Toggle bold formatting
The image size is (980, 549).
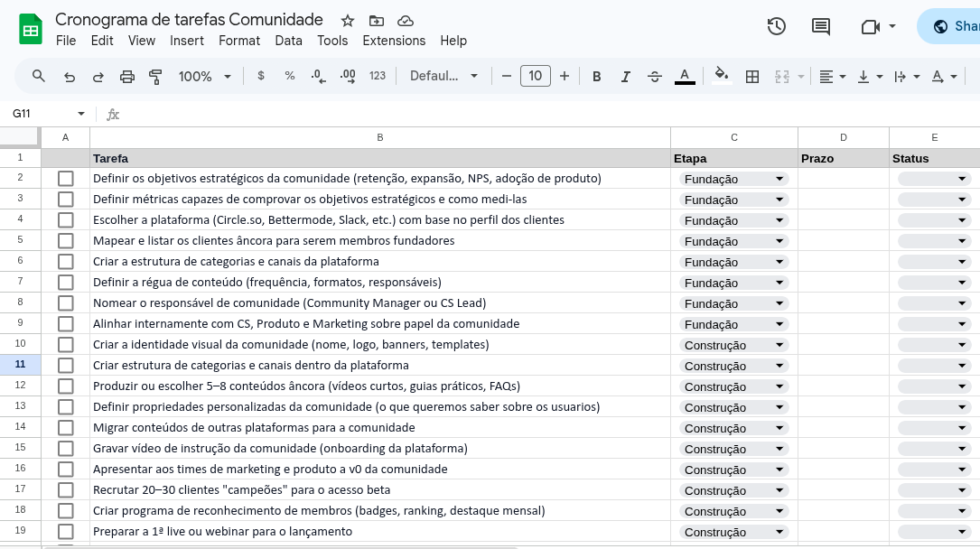(596, 76)
